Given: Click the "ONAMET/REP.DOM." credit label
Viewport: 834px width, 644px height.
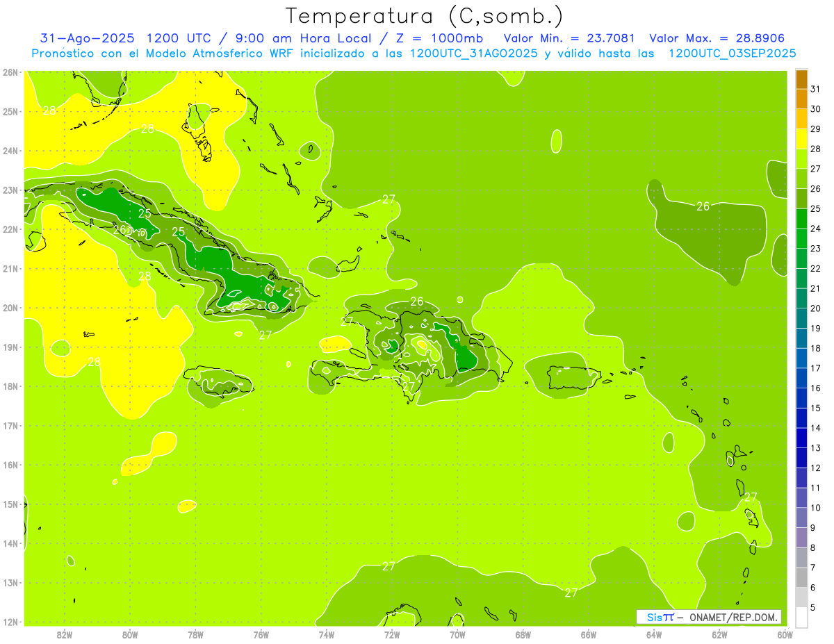Looking at the screenshot, I should pyautogui.click(x=733, y=617).
